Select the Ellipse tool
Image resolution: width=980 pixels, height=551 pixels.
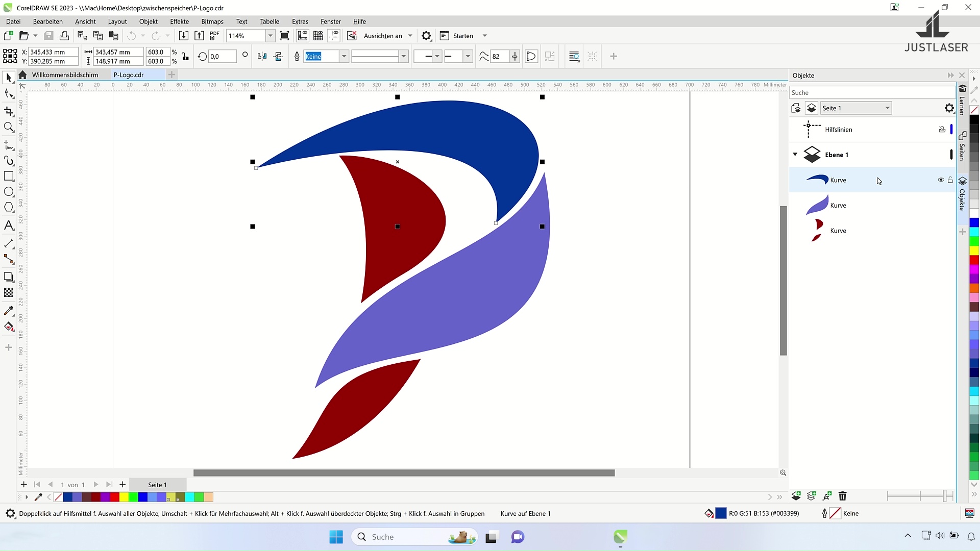[x=9, y=192]
